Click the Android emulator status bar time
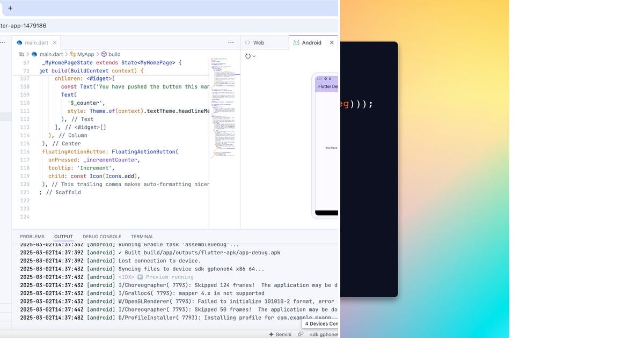644x338 pixels. click(319, 78)
